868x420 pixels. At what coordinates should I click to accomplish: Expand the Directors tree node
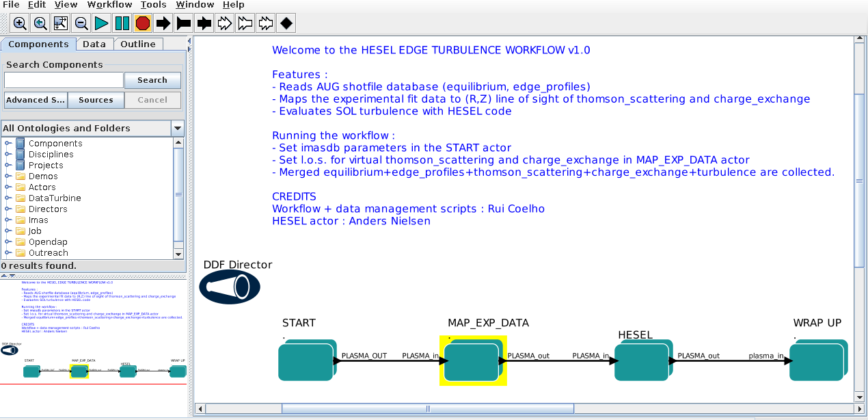pyautogui.click(x=8, y=209)
